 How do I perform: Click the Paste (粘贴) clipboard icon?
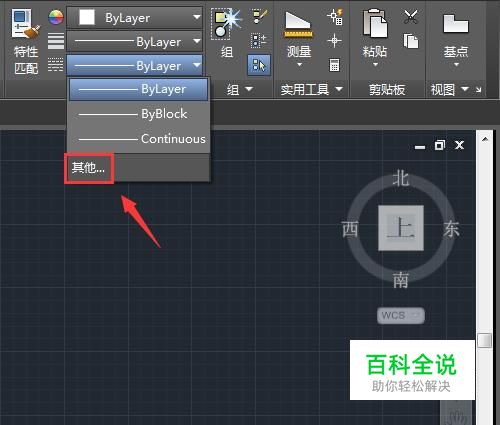(375, 24)
